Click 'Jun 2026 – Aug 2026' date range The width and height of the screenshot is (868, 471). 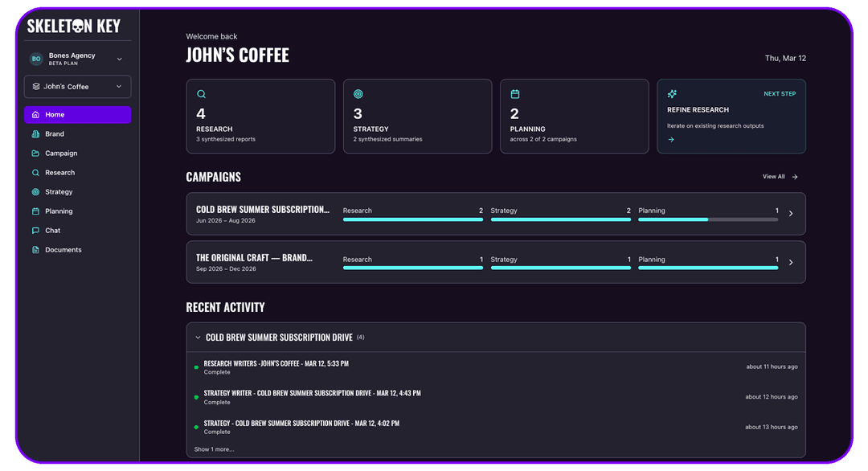click(226, 221)
